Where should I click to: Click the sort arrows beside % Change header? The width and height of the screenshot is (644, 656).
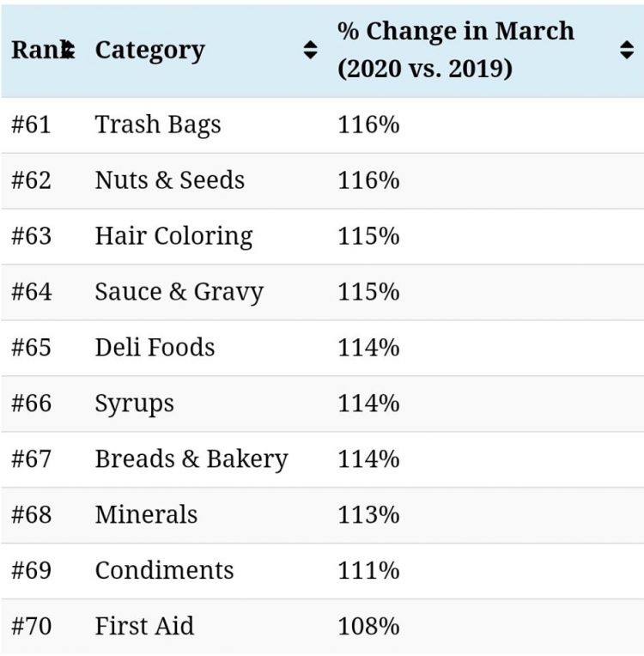(x=627, y=51)
